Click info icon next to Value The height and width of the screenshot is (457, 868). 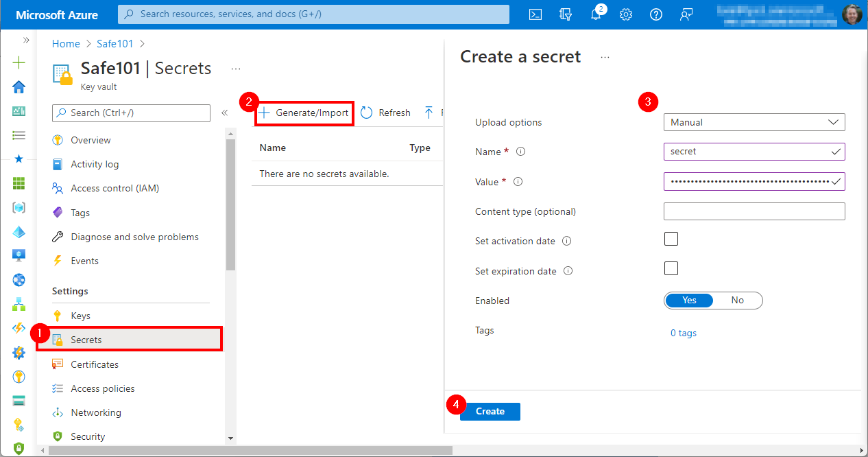tap(518, 182)
